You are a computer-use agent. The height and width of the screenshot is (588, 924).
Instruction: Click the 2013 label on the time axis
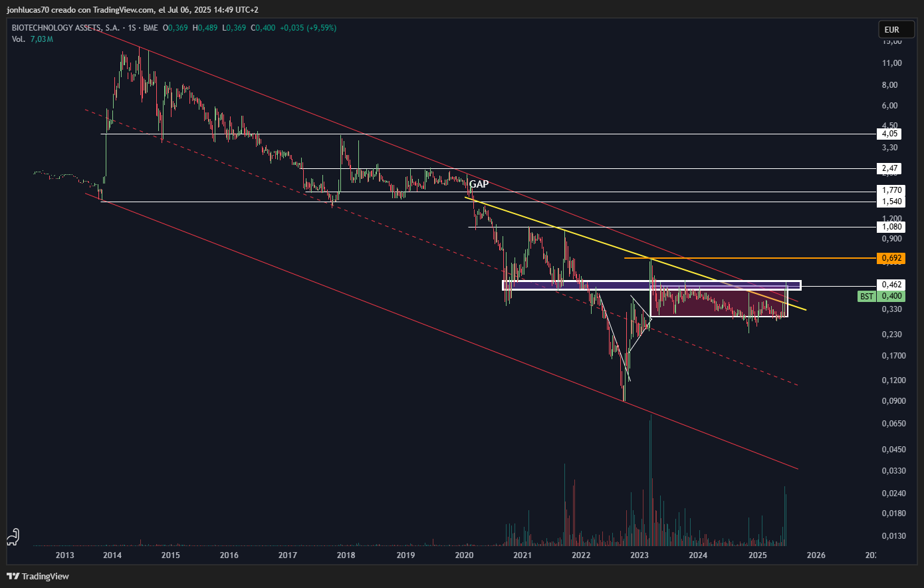(x=64, y=555)
